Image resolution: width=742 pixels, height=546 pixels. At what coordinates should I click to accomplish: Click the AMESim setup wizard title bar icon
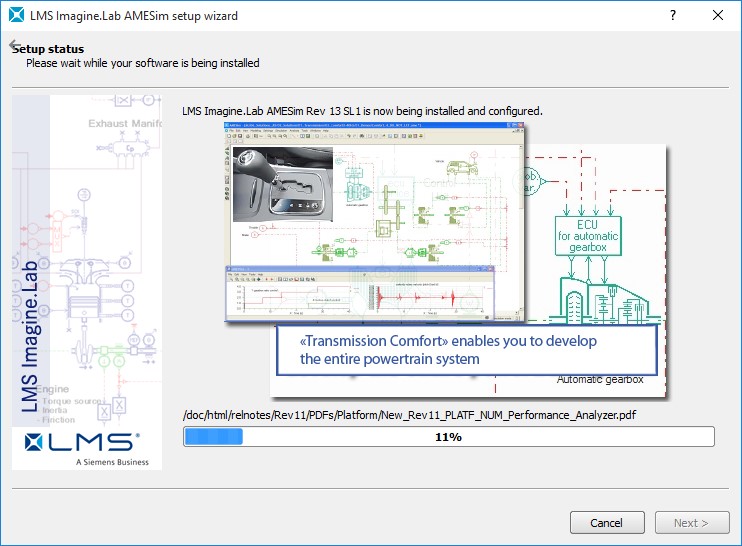point(15,15)
